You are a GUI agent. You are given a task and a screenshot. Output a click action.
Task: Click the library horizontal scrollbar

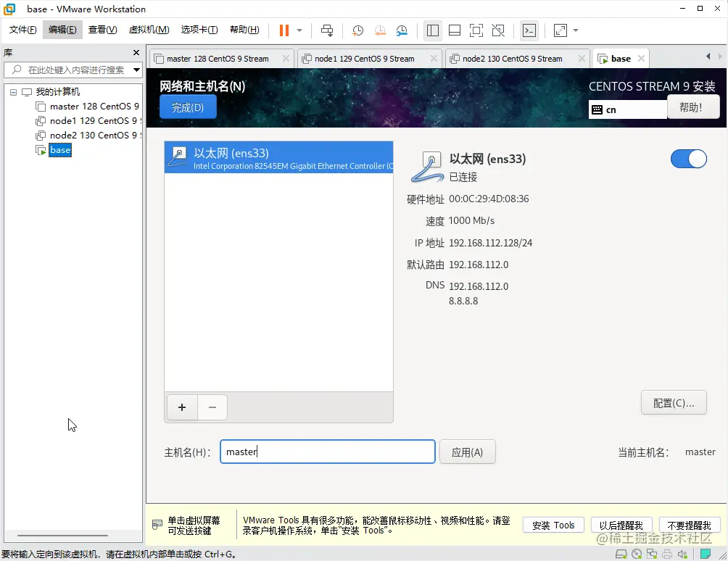63,536
